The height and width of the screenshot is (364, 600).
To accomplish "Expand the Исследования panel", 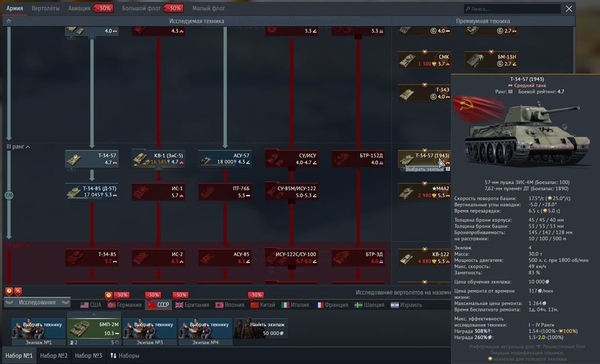I will pos(37,302).
